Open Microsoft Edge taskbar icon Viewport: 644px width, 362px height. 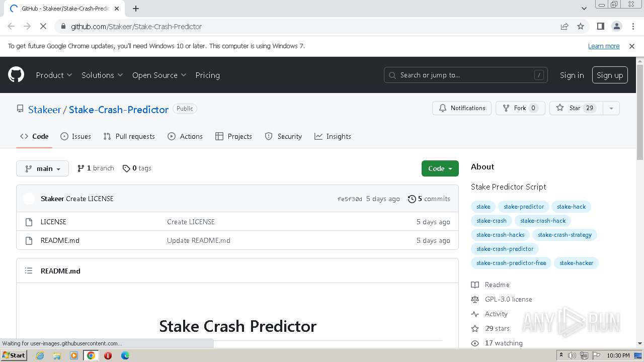pos(125,355)
